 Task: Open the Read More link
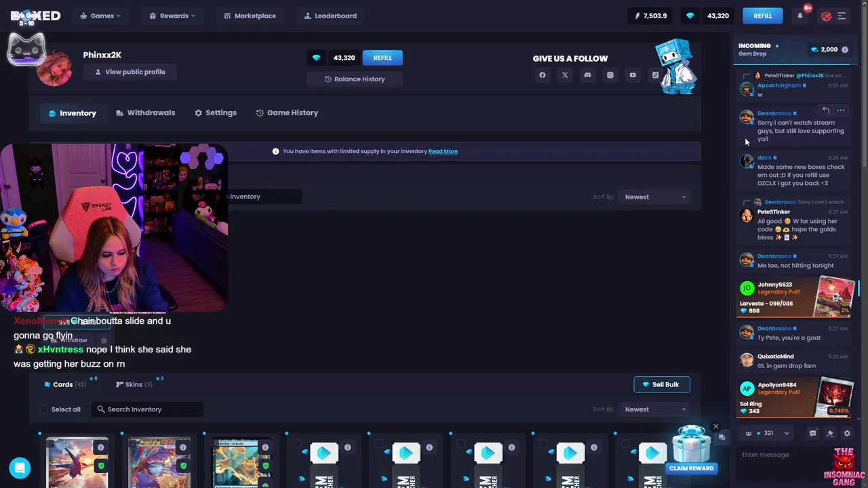[x=443, y=151]
